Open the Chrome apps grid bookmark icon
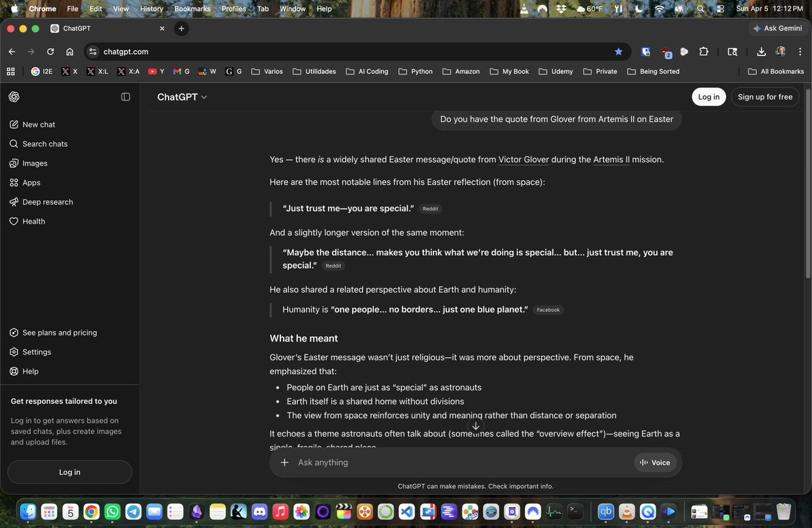This screenshot has height=528, width=812. click(10, 71)
